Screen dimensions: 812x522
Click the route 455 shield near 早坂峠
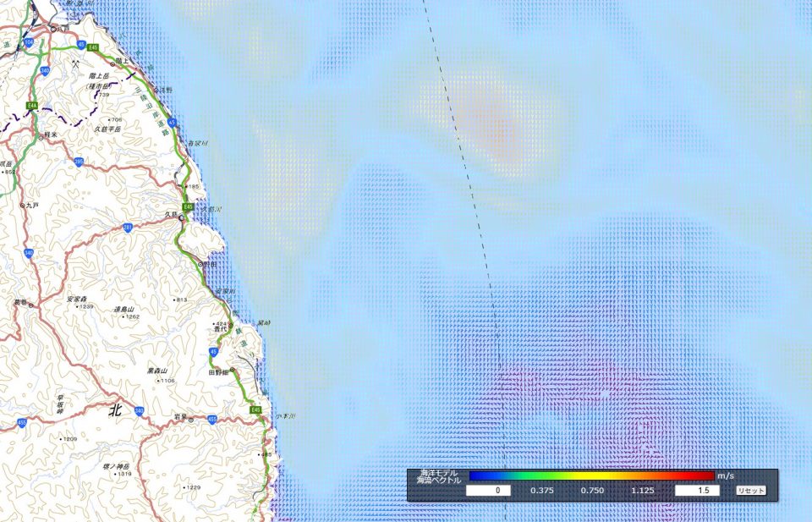pos(22,423)
